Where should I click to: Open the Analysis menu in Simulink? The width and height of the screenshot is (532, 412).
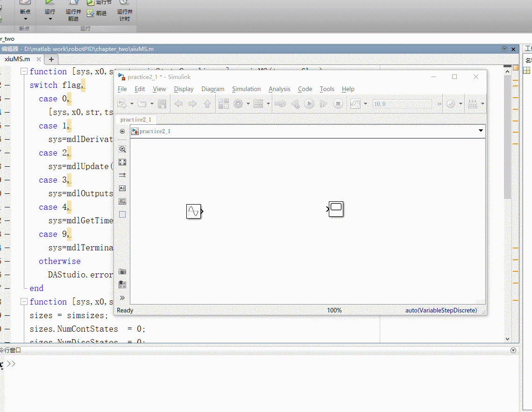click(x=279, y=89)
